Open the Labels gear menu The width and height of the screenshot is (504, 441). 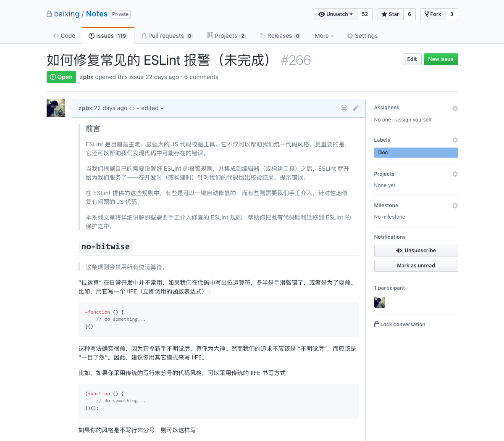455,140
